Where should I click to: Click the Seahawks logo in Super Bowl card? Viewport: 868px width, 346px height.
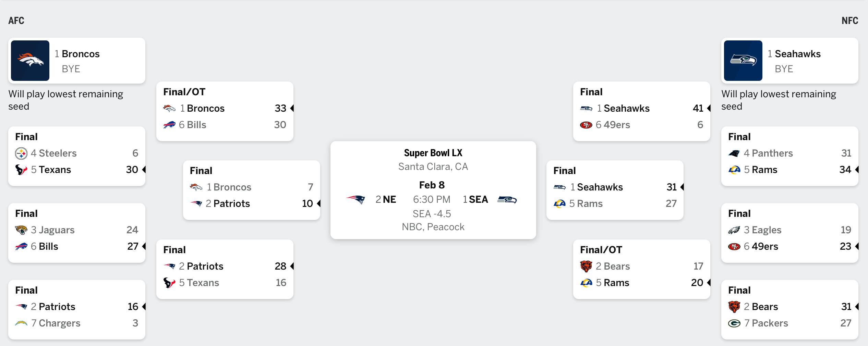pos(507,199)
